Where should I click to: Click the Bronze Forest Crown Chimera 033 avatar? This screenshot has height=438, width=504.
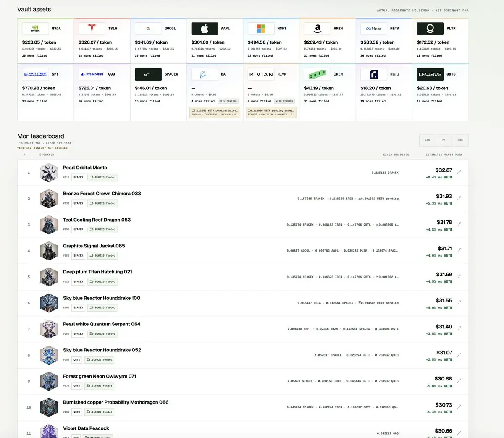coord(49,199)
